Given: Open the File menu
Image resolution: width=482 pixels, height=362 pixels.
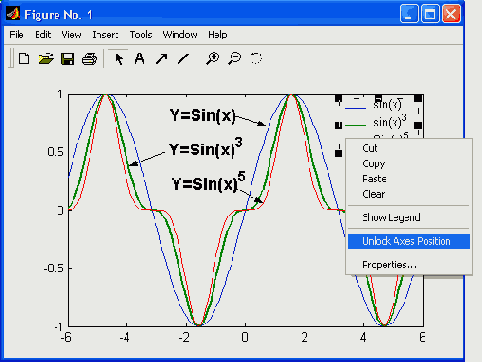Looking at the screenshot, I should tap(16, 35).
